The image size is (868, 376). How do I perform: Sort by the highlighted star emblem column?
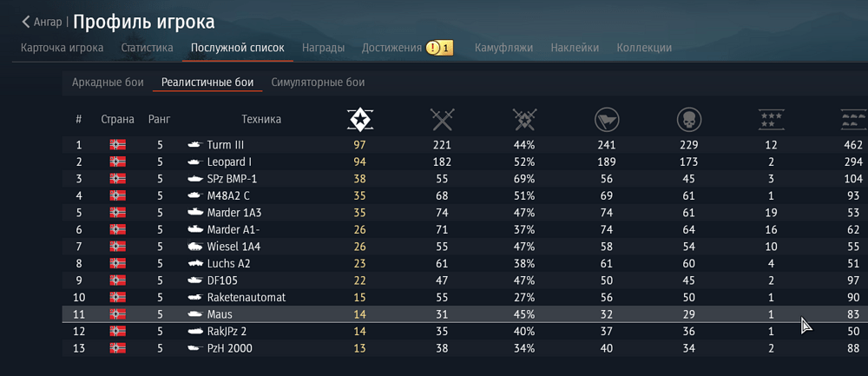pyautogui.click(x=359, y=119)
